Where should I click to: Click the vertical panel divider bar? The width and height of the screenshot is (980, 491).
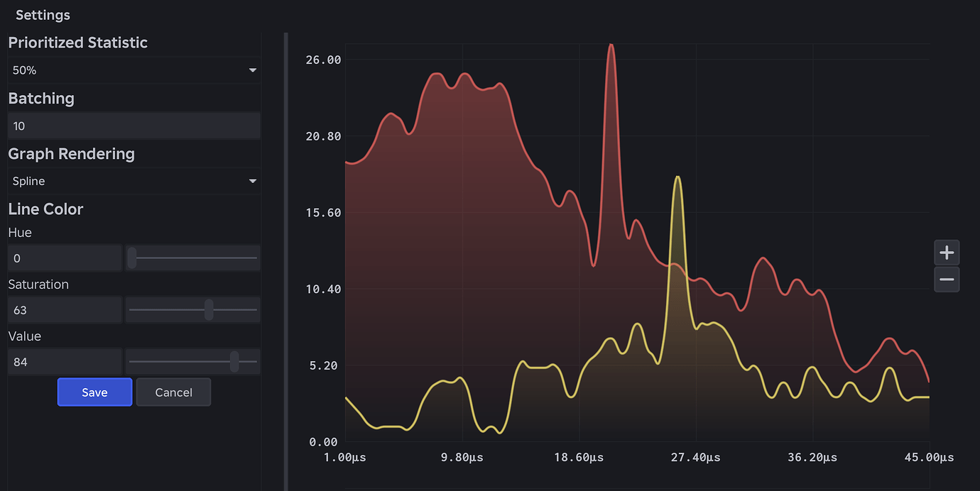286,261
